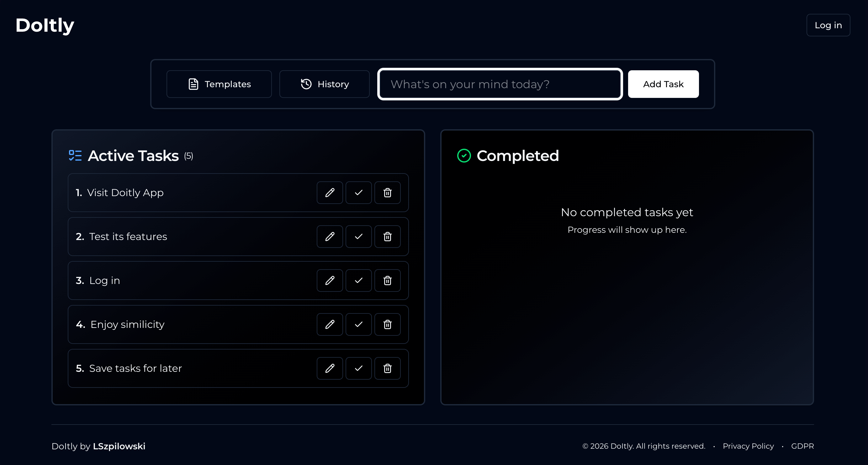
Task: Click the "What's on your mind today?" field
Action: point(500,84)
